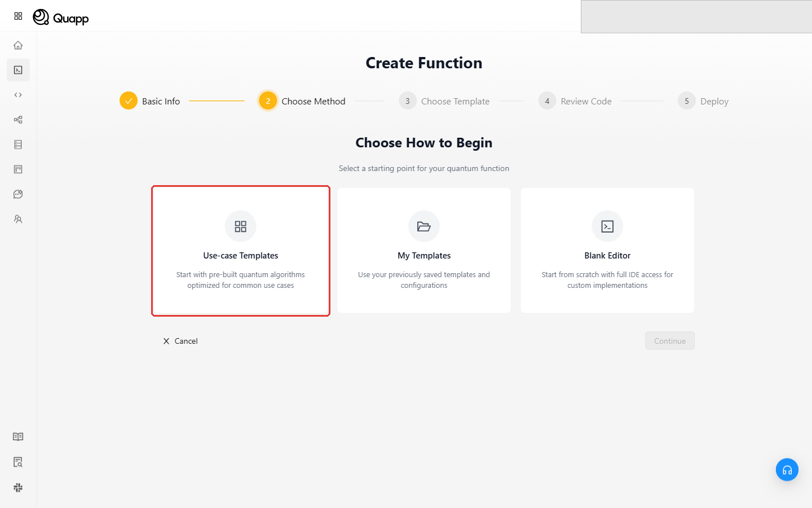Click the My Templates folder icon
The height and width of the screenshot is (508, 812).
(424, 226)
